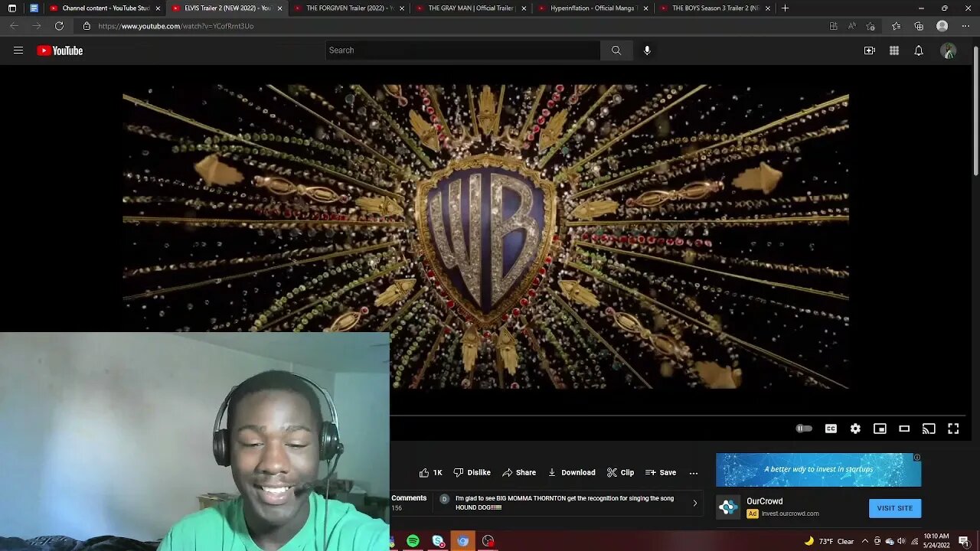Open volume control in system tray

tap(901, 541)
